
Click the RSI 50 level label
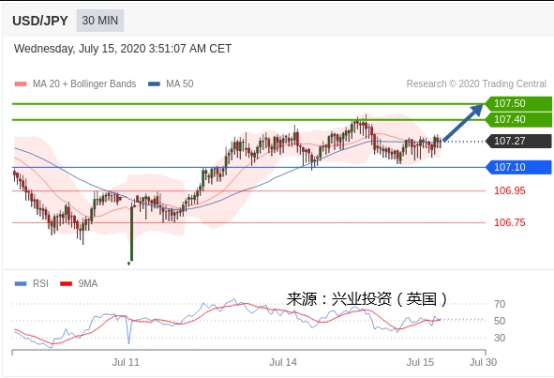pyautogui.click(x=499, y=321)
